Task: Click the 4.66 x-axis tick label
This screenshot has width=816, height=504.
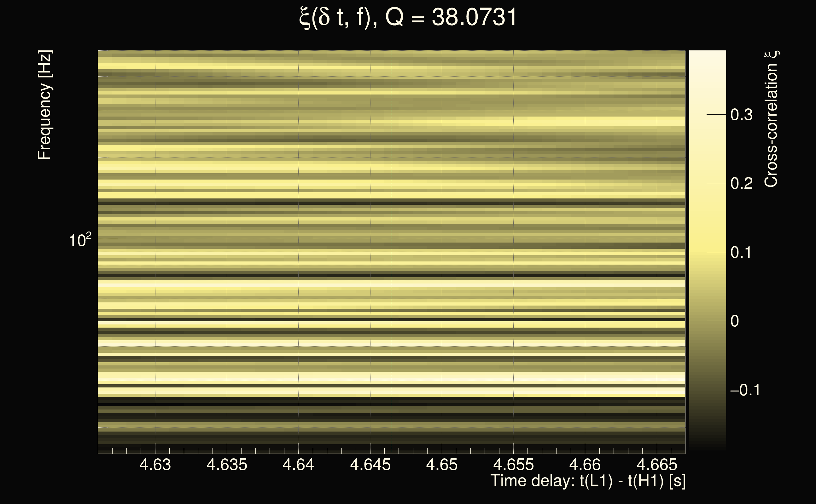Action: coord(585,465)
